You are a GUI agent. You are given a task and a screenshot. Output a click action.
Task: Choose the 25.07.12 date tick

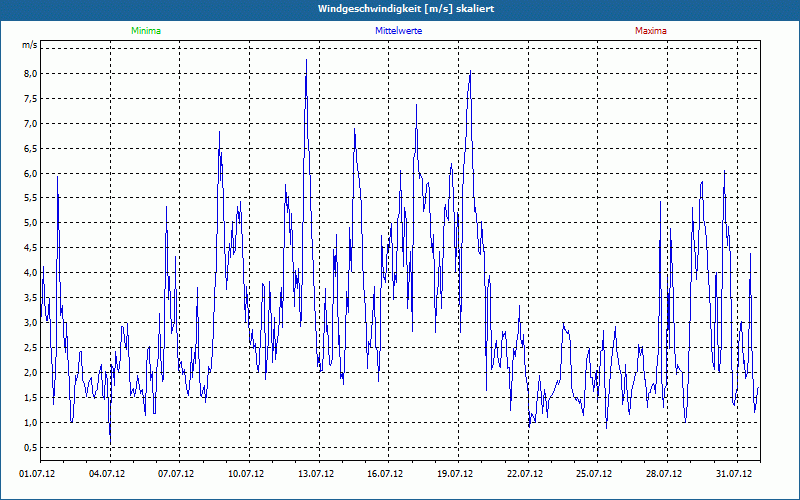click(x=594, y=474)
